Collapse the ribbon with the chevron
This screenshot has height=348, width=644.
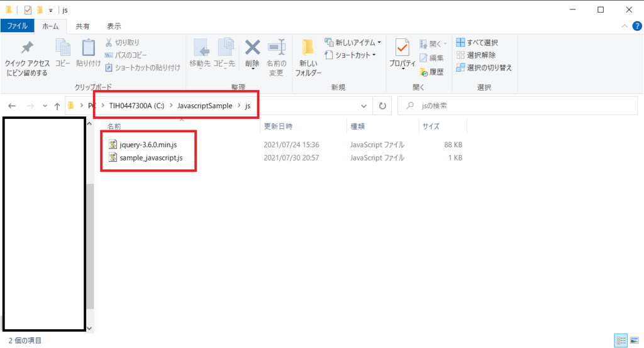[x=624, y=26]
